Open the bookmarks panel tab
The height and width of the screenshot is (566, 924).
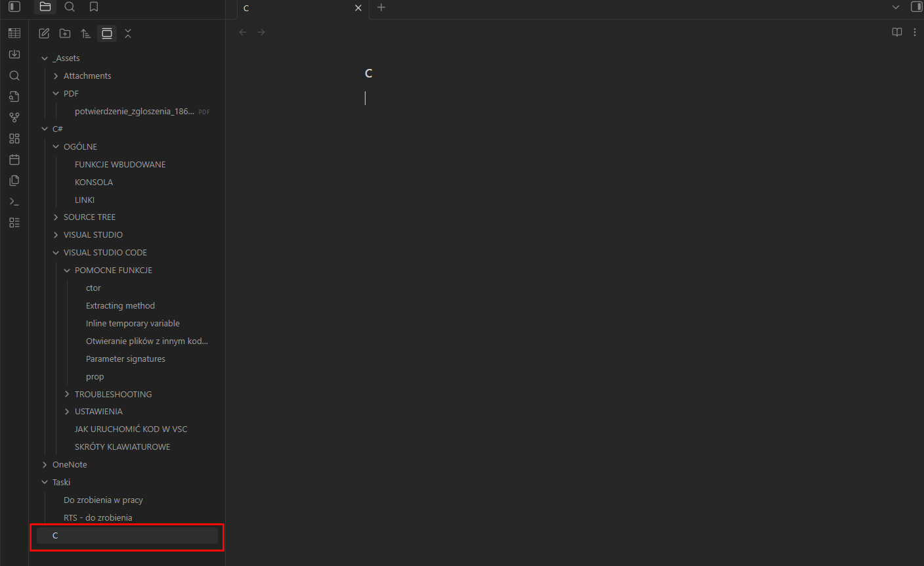(x=94, y=7)
